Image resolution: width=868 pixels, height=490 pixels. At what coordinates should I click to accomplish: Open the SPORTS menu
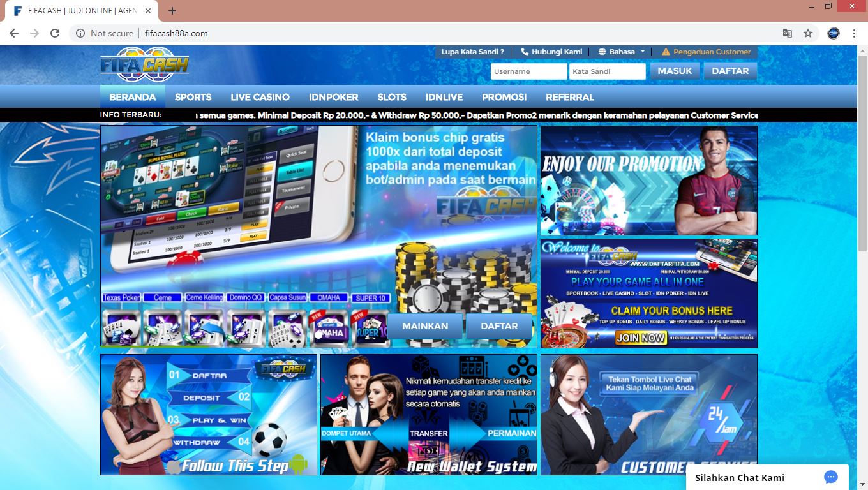click(x=193, y=97)
